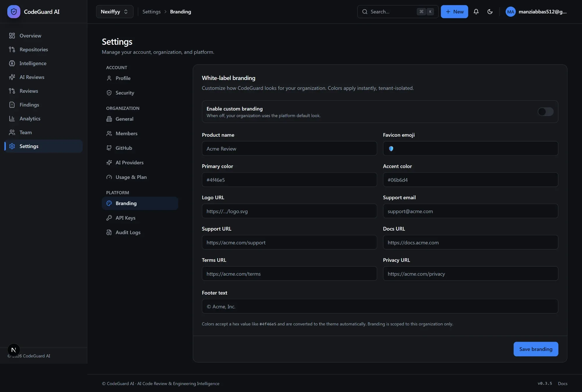Screen dimensions: 582x392
Task: Click the Support URL field
Action: point(289,242)
